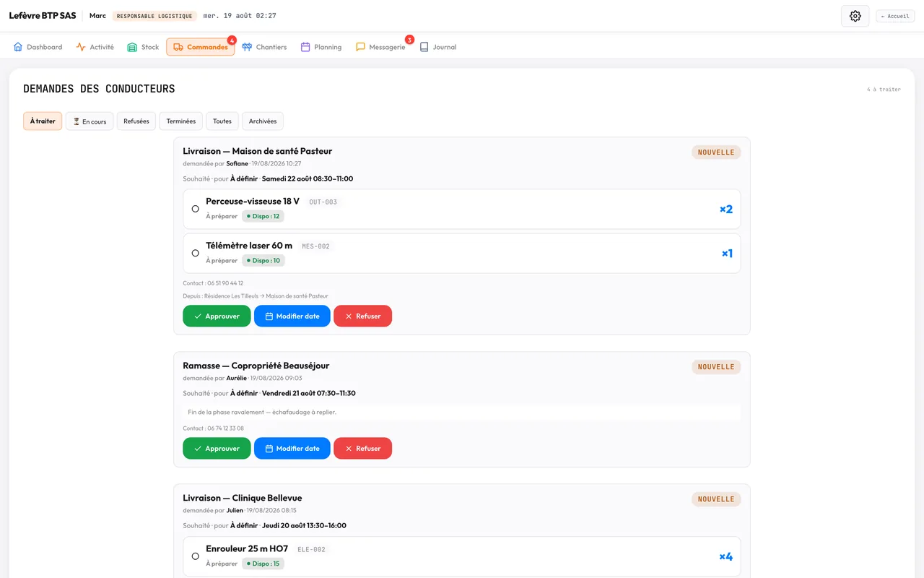Click the hourglass icon in En cours

[76, 121]
